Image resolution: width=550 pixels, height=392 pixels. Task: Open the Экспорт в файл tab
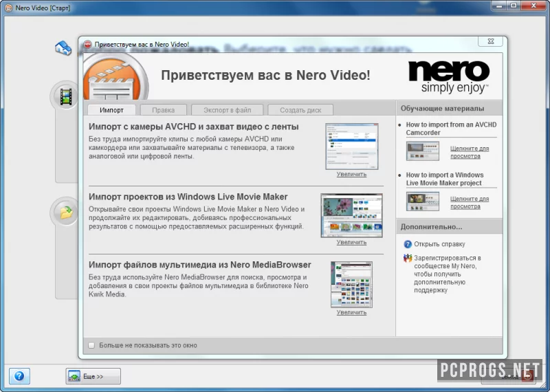(x=228, y=110)
